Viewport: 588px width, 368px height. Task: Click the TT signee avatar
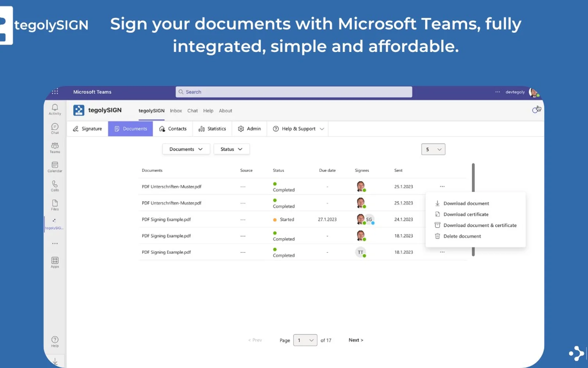point(361,252)
